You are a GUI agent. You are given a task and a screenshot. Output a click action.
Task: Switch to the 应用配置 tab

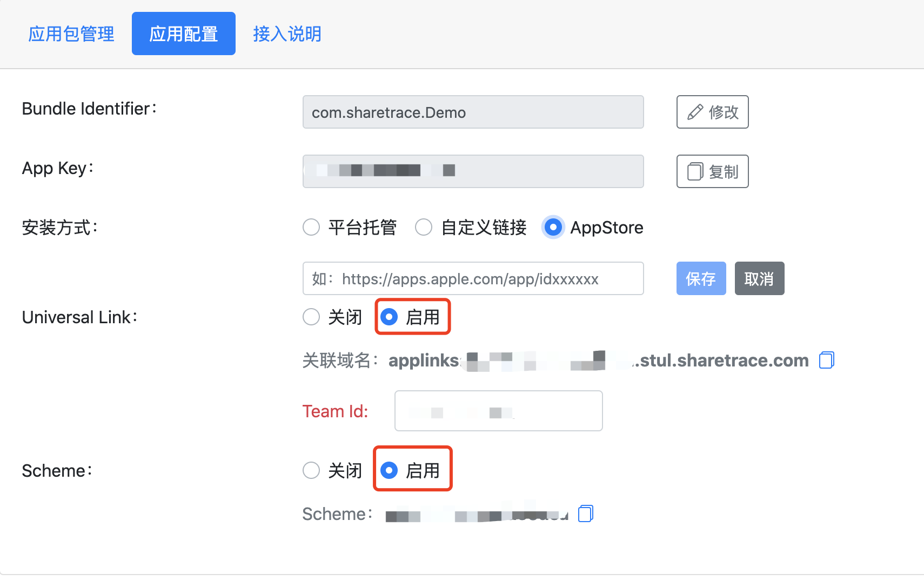[184, 34]
